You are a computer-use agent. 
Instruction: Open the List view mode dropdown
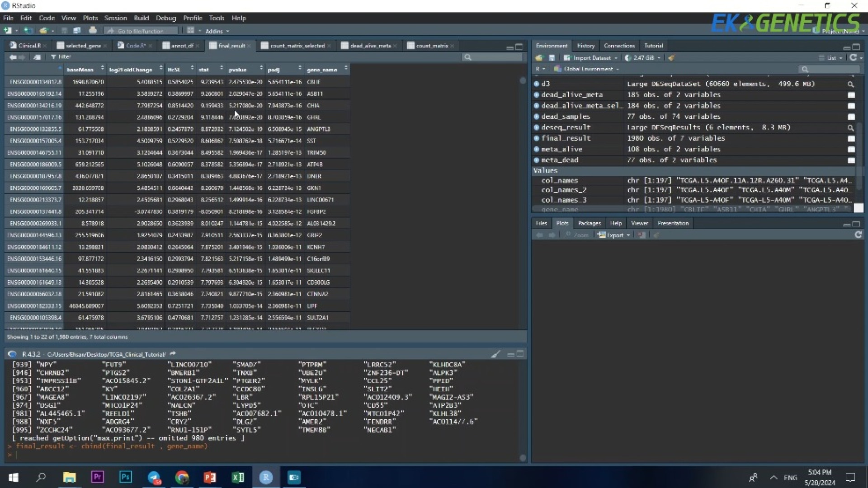pyautogui.click(x=830, y=58)
